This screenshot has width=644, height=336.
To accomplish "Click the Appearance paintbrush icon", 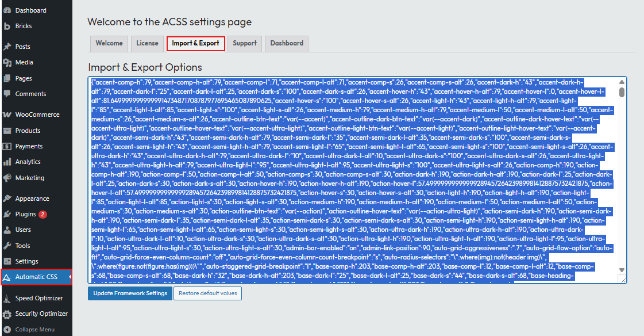I will coord(7,198).
